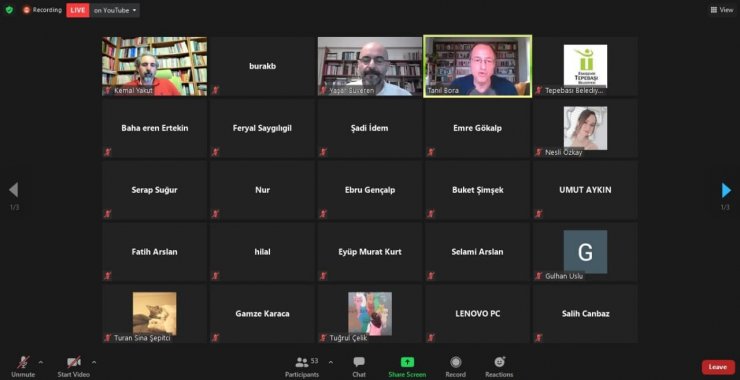
Task: Start recording with the Record icon
Action: 455,362
